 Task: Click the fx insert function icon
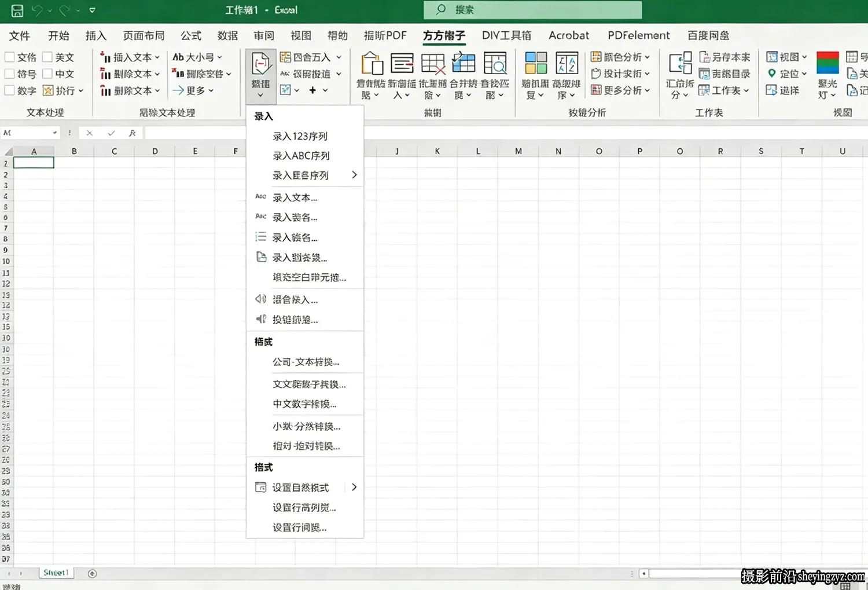click(x=132, y=133)
